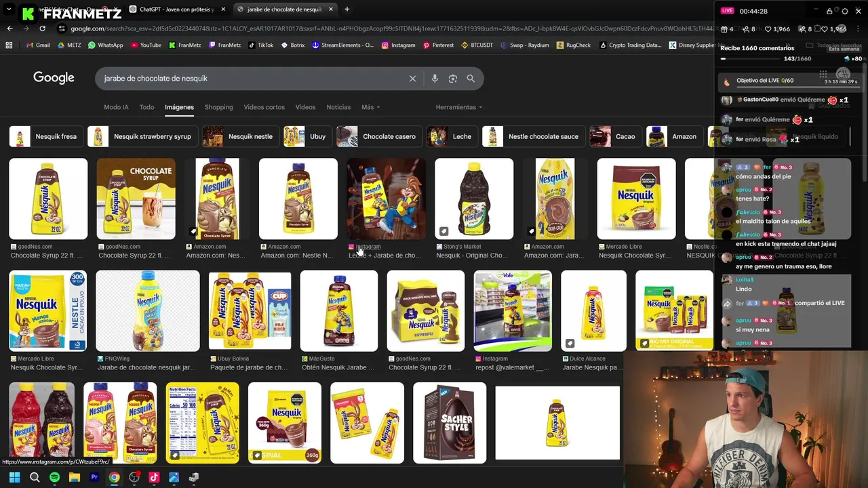Open Windows taskbar search
Screen dimensions: 868x488
pyautogui.click(x=35, y=477)
